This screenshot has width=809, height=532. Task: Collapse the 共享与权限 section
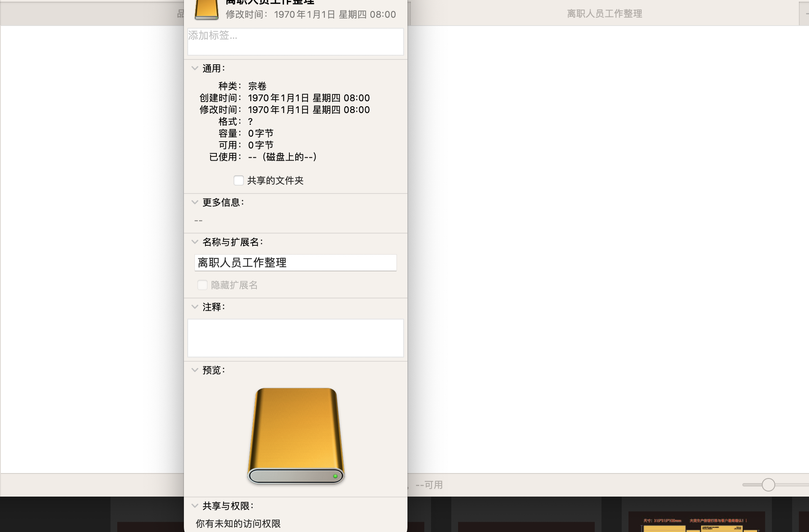(195, 506)
